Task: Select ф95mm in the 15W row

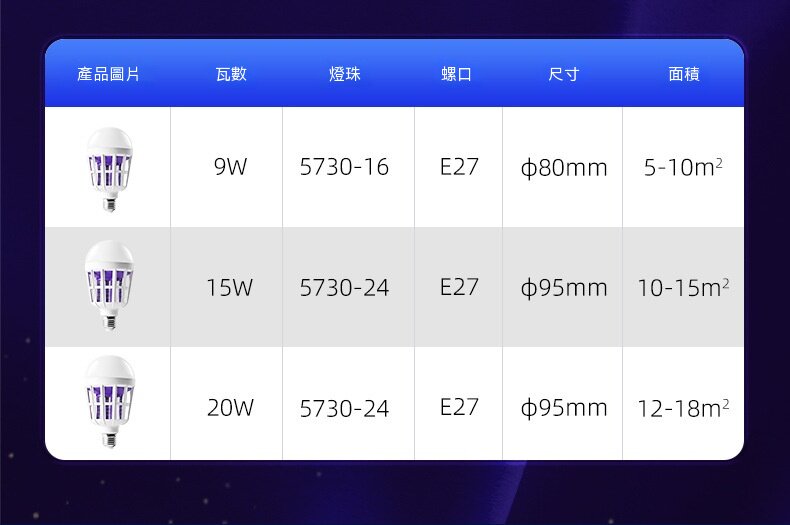Action: pos(563,288)
